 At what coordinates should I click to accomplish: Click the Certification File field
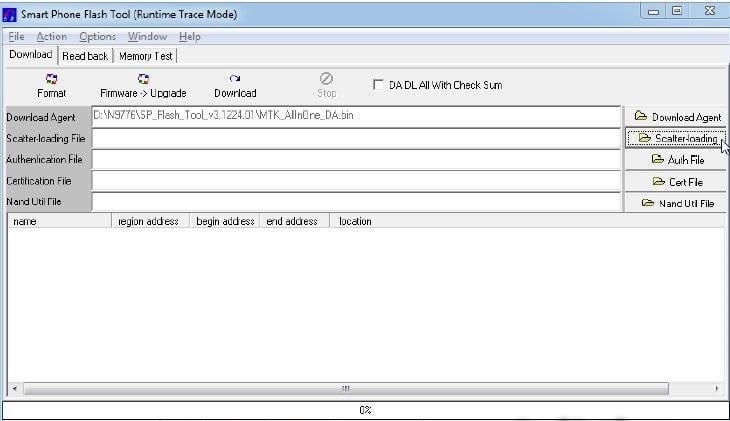(356, 181)
